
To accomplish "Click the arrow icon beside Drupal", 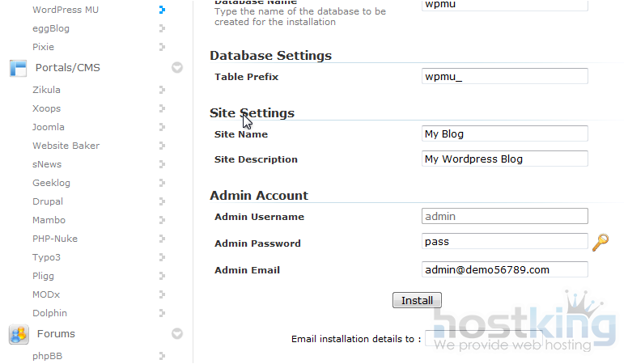I will pos(162,202).
